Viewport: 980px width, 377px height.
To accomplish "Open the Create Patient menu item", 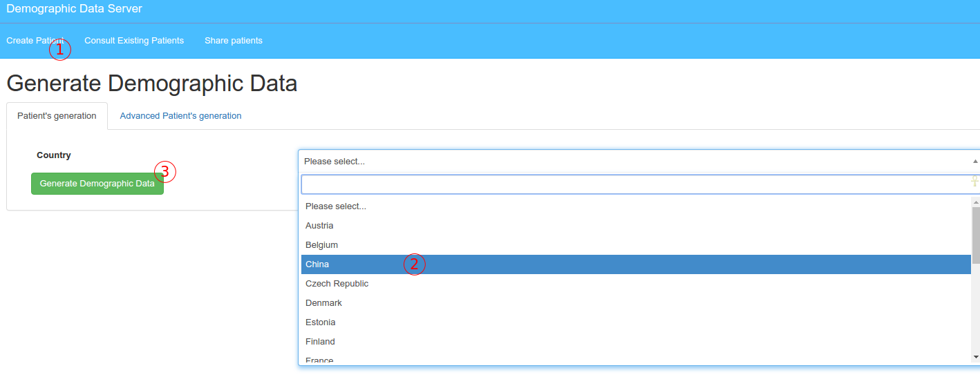I will 35,41.
